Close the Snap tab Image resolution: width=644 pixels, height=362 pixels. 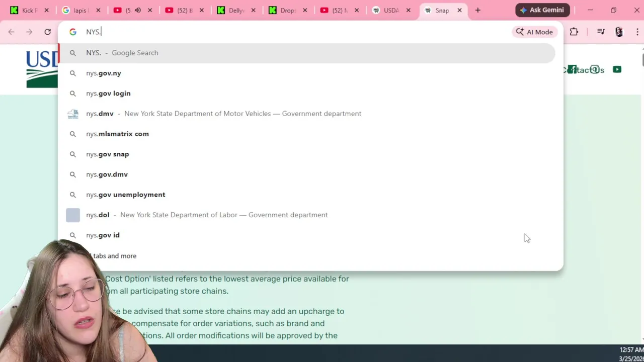[x=459, y=10]
